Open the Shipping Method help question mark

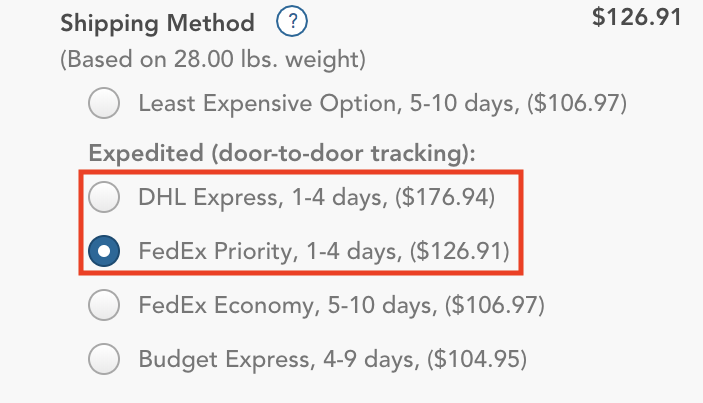(x=292, y=21)
